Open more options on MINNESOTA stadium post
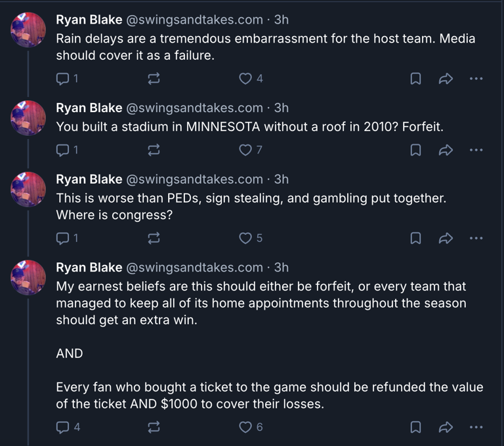This screenshot has height=446, width=504. (x=476, y=150)
